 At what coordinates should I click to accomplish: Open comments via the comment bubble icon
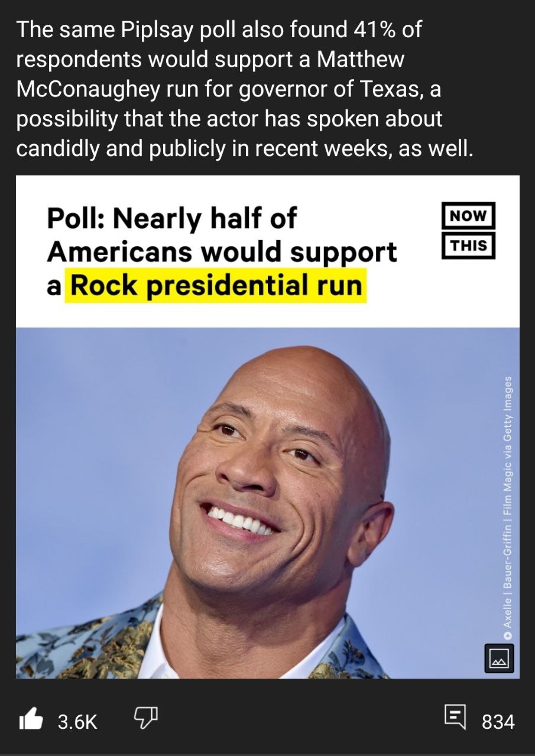pos(455,719)
